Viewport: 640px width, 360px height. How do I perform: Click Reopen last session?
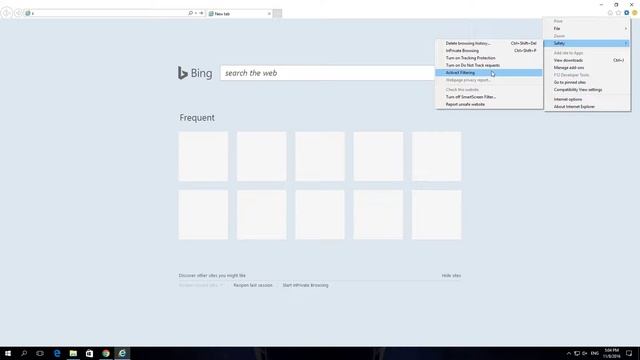pos(253,285)
